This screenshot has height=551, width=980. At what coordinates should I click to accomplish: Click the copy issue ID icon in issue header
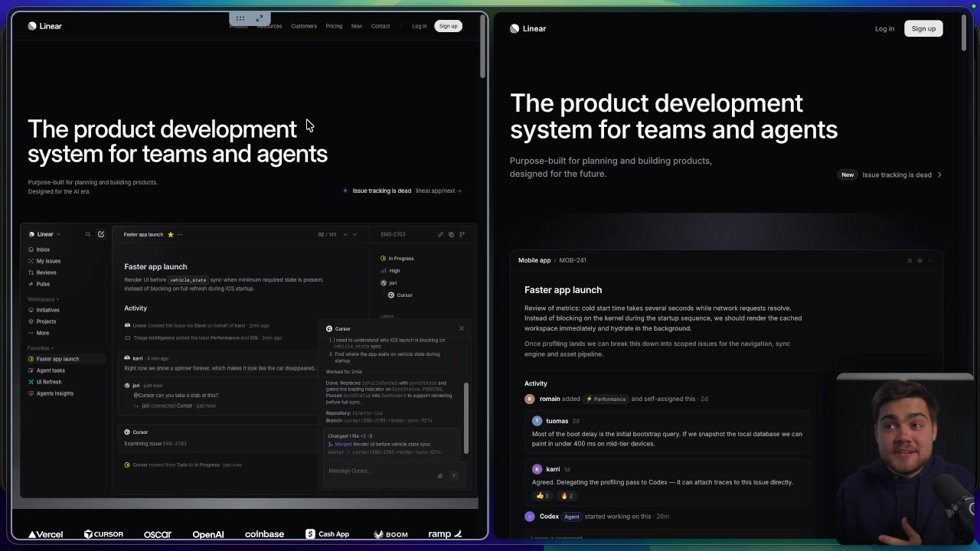[451, 234]
